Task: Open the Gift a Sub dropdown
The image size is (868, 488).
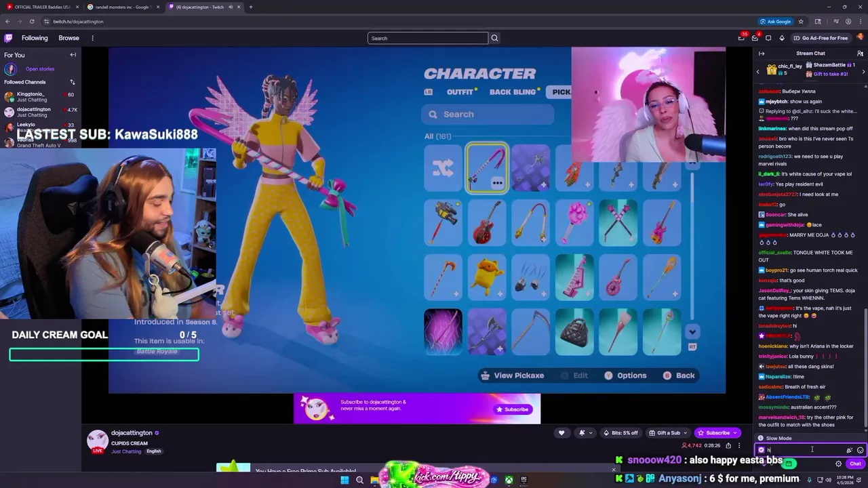Action: [667, 432]
